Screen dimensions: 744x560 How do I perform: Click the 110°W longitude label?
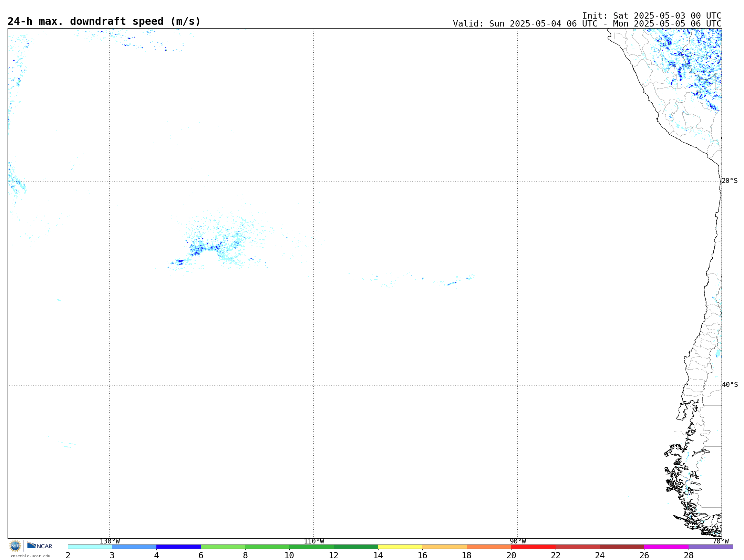[314, 541]
